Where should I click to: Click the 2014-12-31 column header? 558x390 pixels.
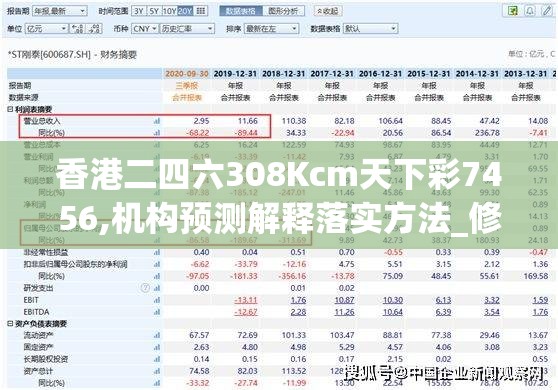tap(477, 74)
